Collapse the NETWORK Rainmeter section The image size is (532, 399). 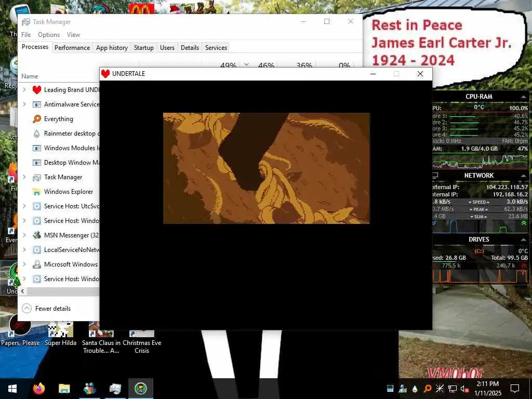tap(524, 176)
